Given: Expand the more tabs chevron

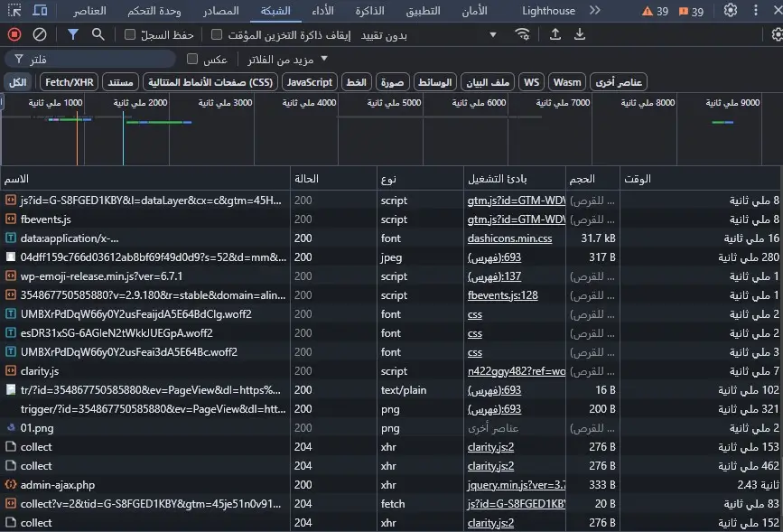Looking at the screenshot, I should (x=593, y=11).
